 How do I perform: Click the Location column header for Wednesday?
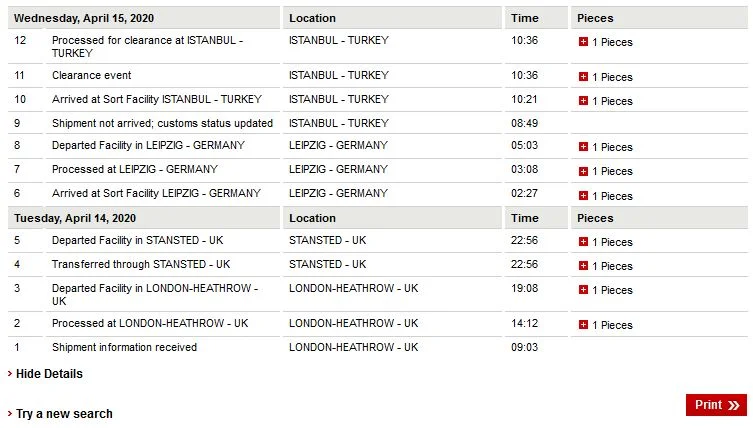click(x=312, y=18)
